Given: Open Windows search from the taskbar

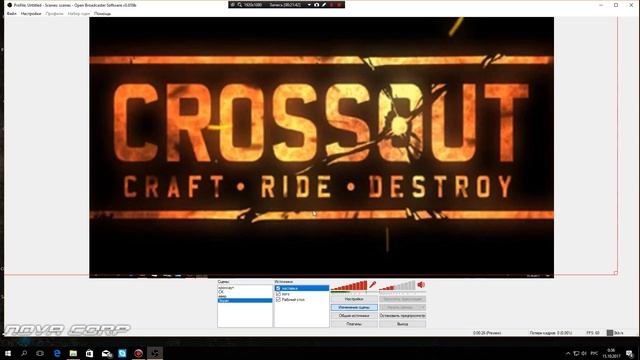Looking at the screenshot, I should 24,353.
